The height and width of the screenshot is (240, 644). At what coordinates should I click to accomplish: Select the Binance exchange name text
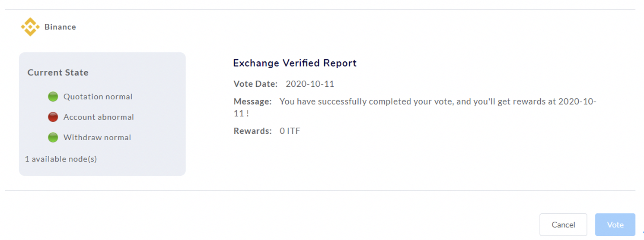(x=60, y=27)
